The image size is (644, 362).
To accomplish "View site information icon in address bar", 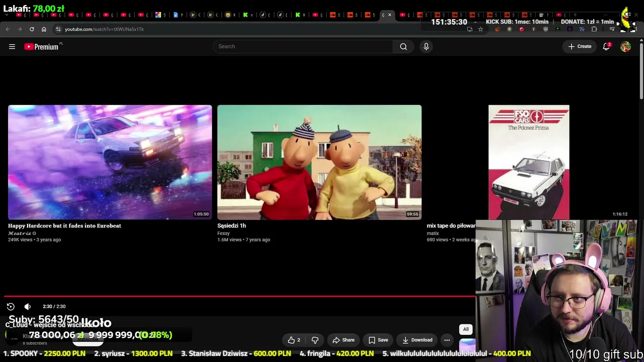I will click(x=58, y=29).
